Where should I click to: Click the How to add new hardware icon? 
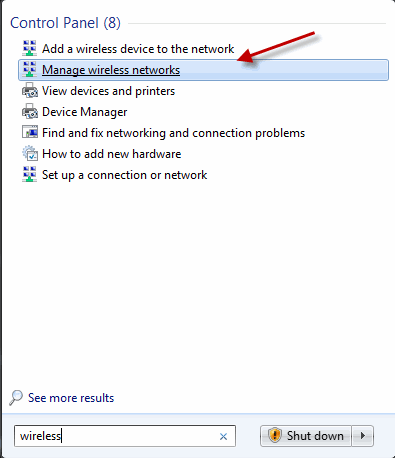pyautogui.click(x=30, y=153)
